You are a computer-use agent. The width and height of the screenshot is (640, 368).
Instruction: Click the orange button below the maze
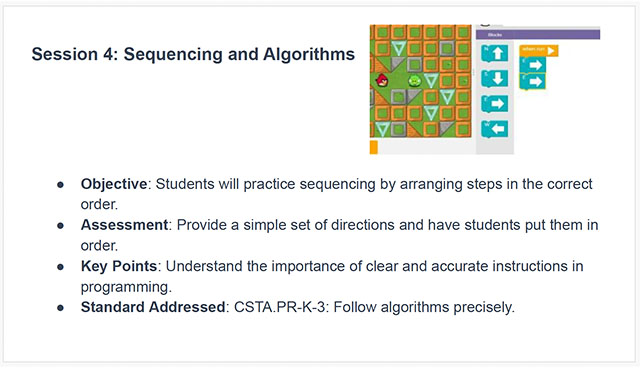[373, 147]
